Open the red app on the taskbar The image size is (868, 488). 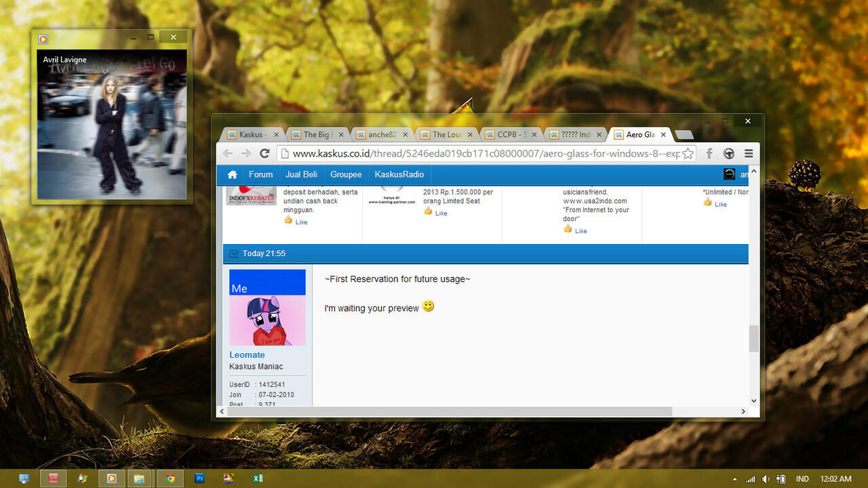(54, 479)
